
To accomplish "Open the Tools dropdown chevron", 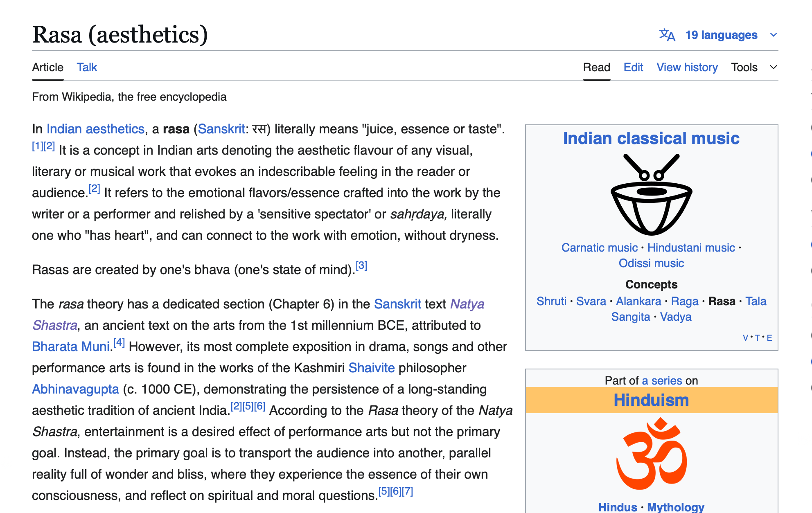I will (x=773, y=67).
